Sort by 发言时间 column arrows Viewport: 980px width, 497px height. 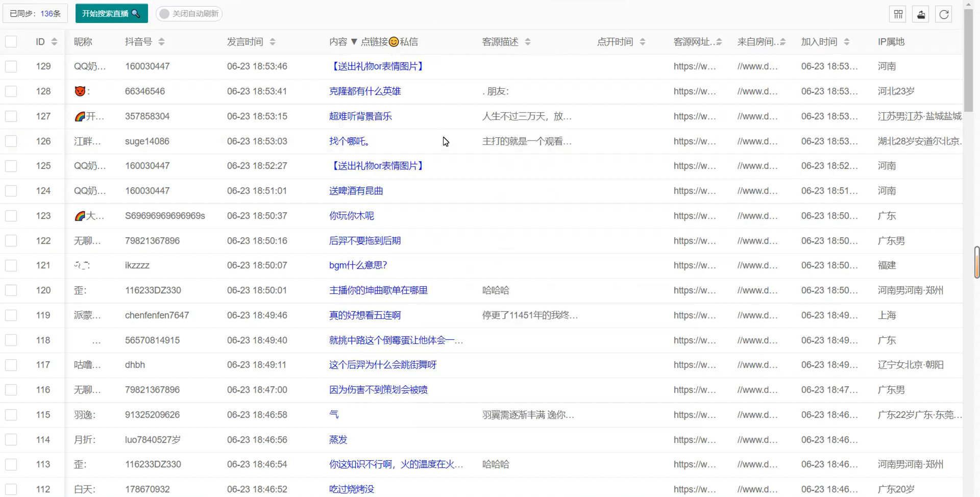[x=273, y=42]
